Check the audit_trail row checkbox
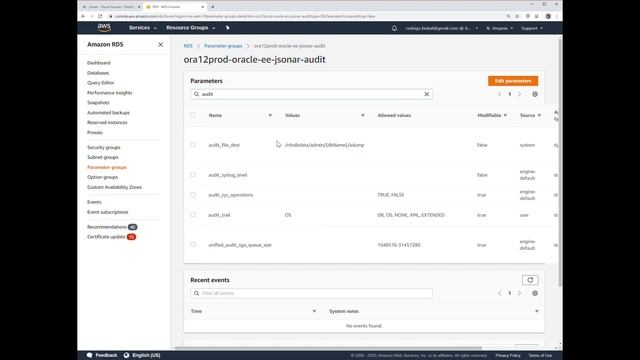Screen dimensions: 640x360 point(193,215)
